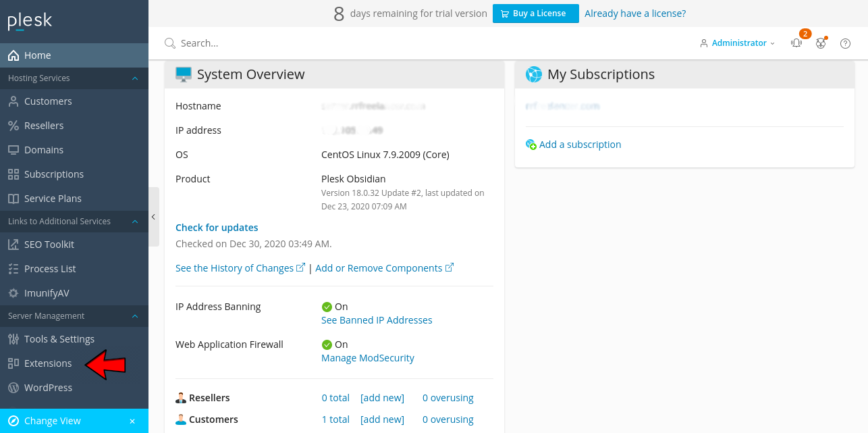The height and width of the screenshot is (433, 868).
Task: Click add new for Customers
Action: [382, 419]
